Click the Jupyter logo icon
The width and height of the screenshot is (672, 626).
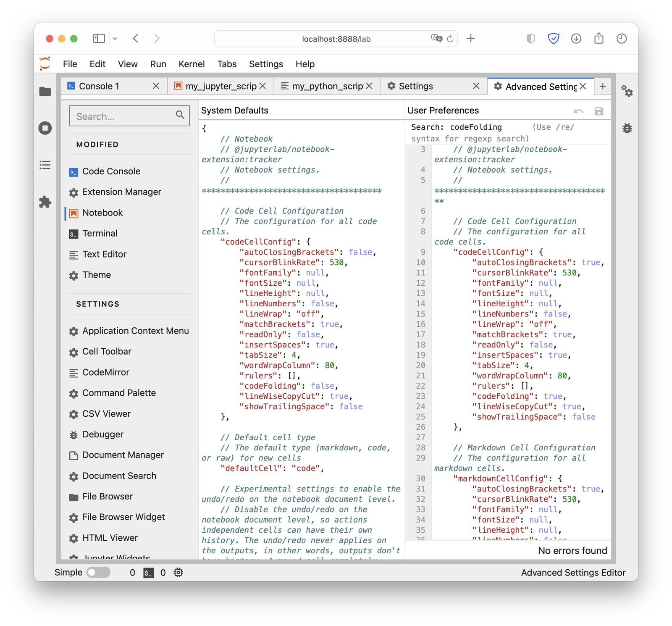(45, 64)
